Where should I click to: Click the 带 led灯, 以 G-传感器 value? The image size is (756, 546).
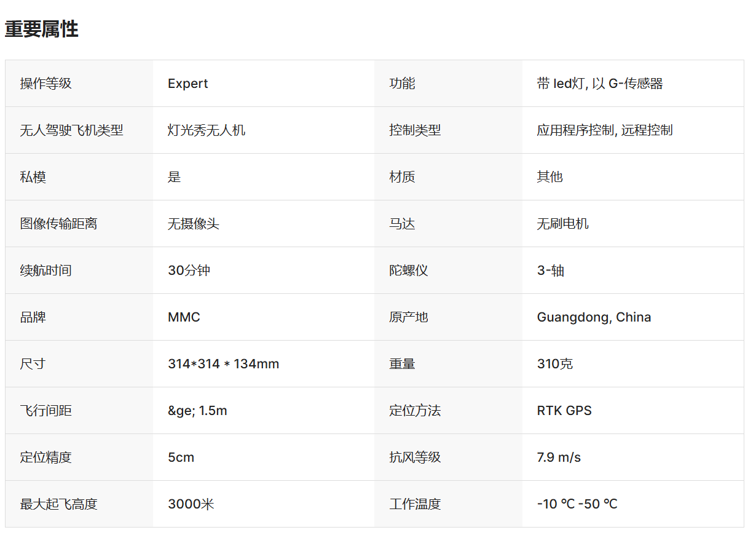pyautogui.click(x=600, y=84)
